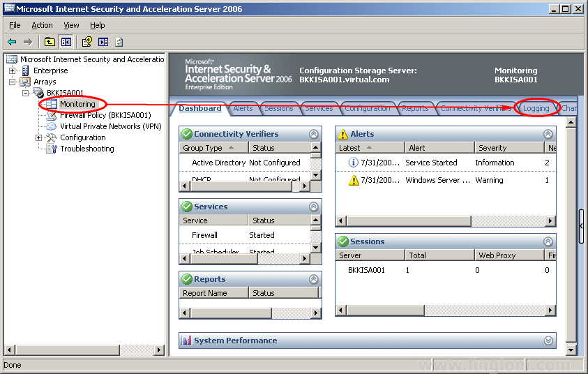
Task: Click the Services green check icon
Action: pyautogui.click(x=187, y=207)
